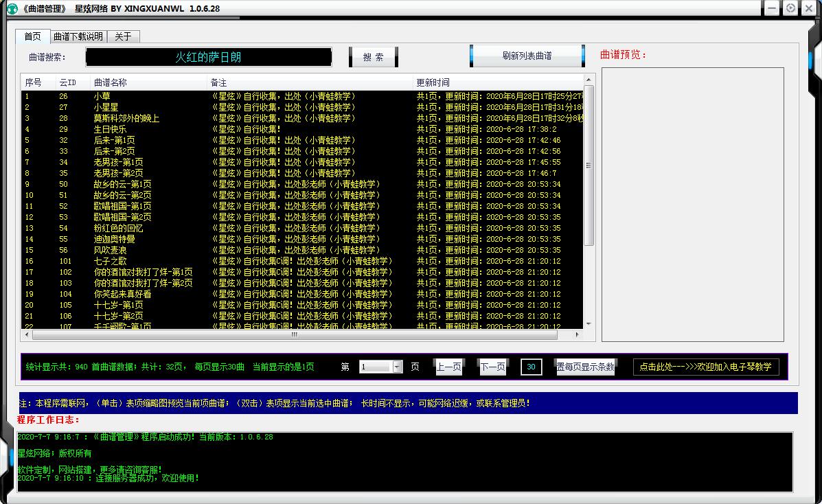The height and width of the screenshot is (504, 822).
Task: Click the down arrow of list scrollbar
Action: click(x=589, y=324)
